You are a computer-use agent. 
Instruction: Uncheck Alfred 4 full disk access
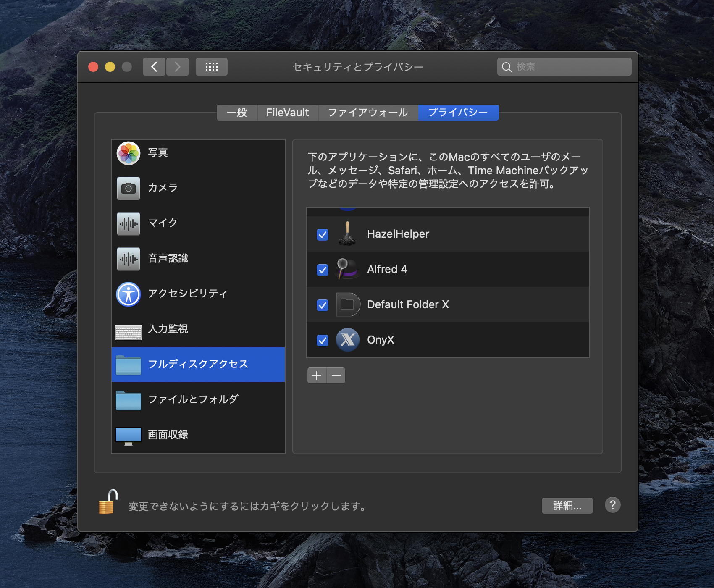(323, 270)
